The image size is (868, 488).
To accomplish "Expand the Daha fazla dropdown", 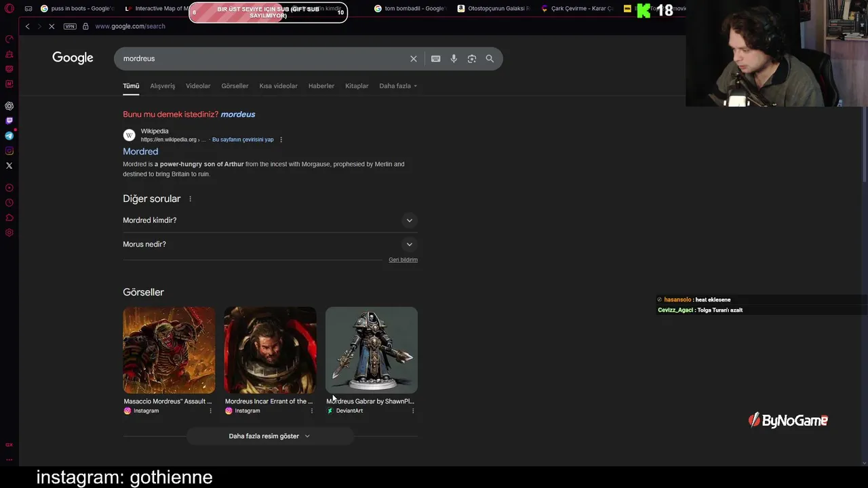I will [398, 86].
